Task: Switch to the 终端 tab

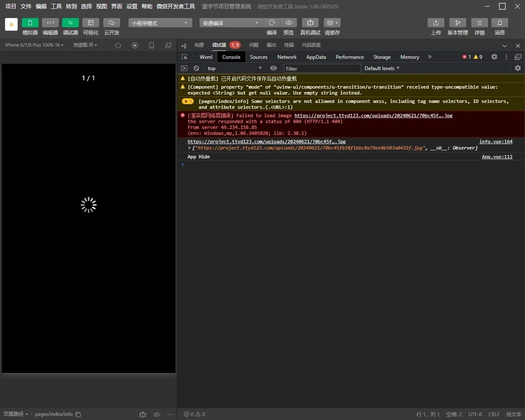Action: [x=289, y=45]
